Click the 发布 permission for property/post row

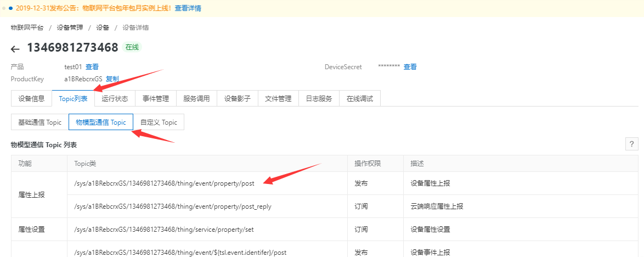tap(361, 183)
